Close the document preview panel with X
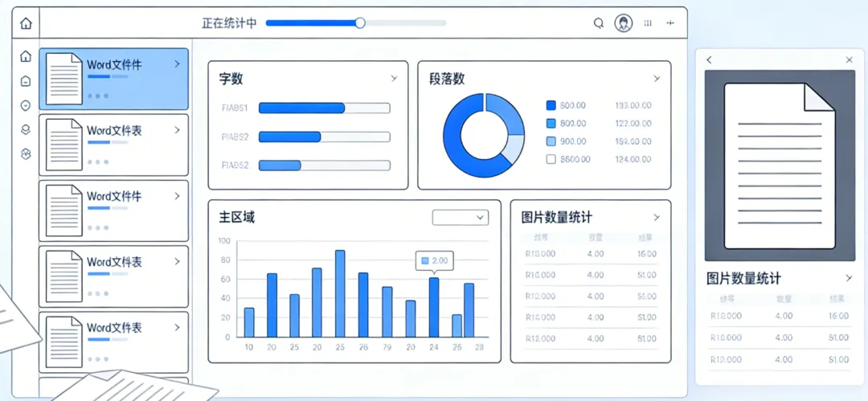Viewport: 868px width, 401px height. (850, 59)
